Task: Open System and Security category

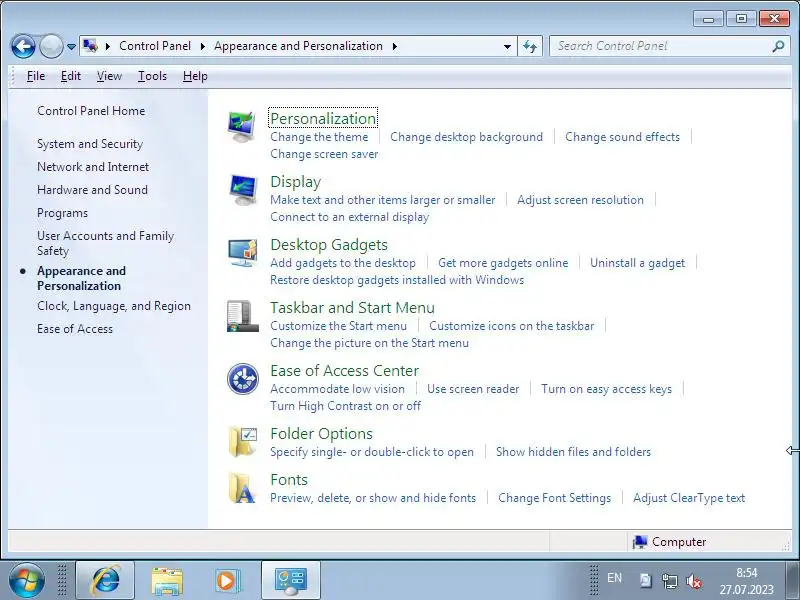Action: pos(90,144)
